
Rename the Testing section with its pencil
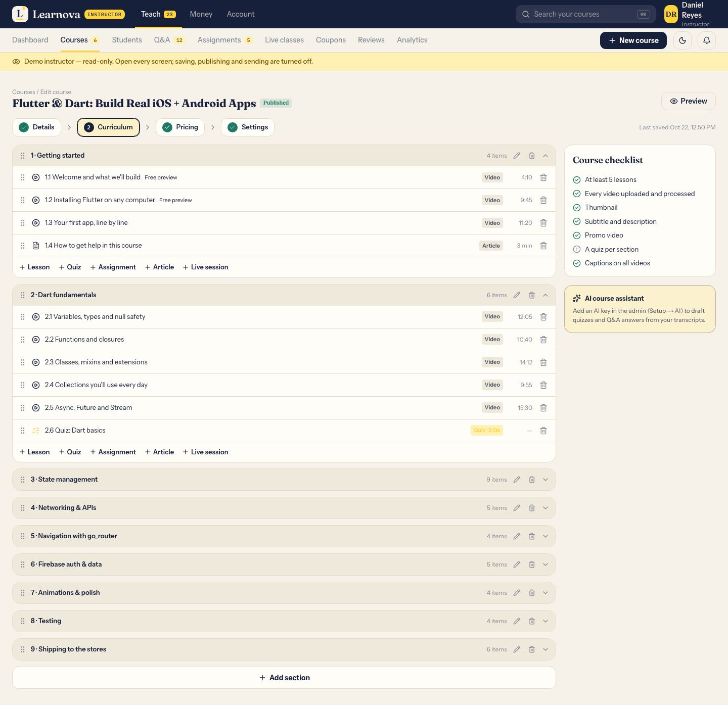pyautogui.click(x=517, y=621)
